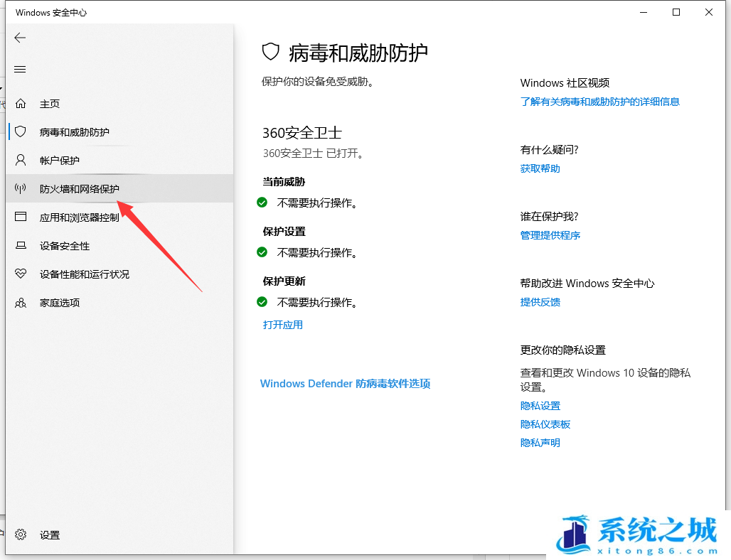The height and width of the screenshot is (560, 731).
Task: Click the family icon for 家庭选项
Action: tap(21, 303)
